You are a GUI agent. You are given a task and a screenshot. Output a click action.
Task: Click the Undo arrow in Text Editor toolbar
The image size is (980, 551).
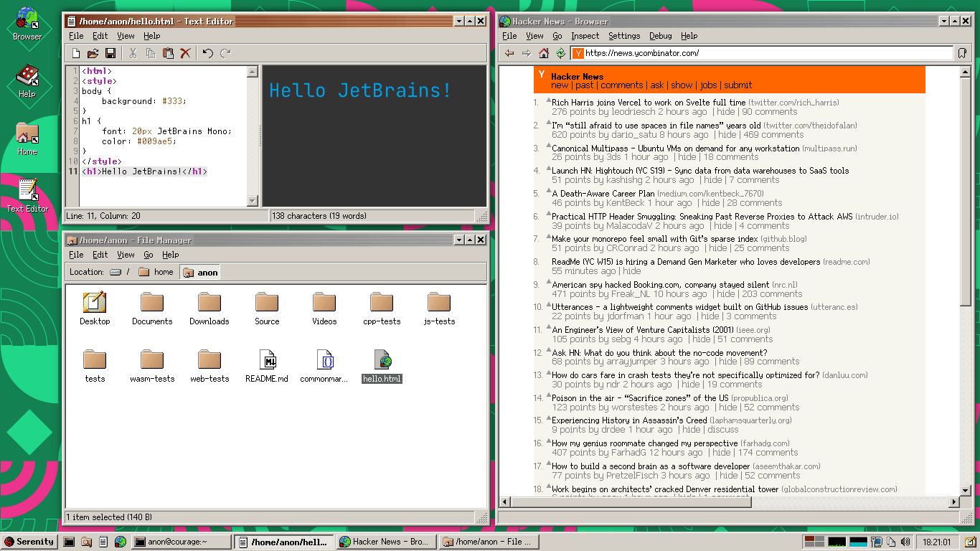(208, 53)
